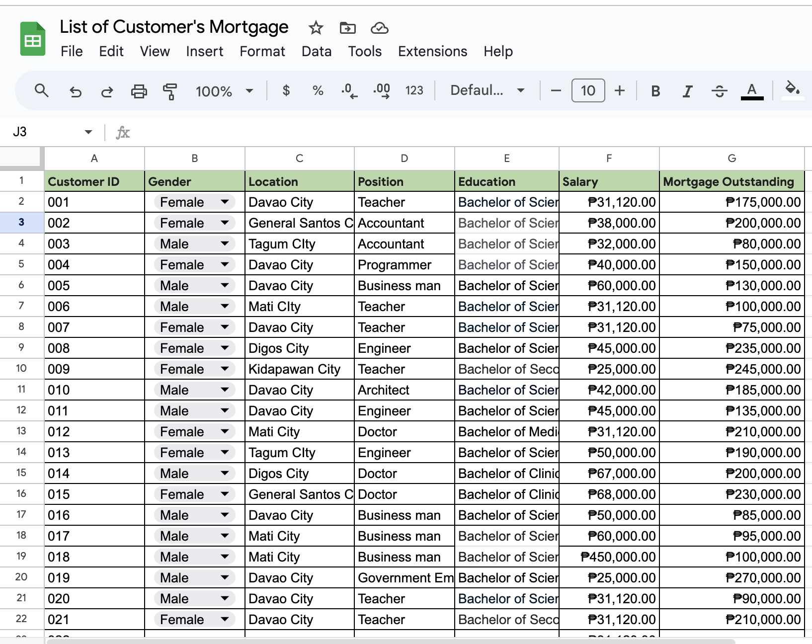The width and height of the screenshot is (812, 644).
Task: Format selection as currency
Action: pyautogui.click(x=286, y=90)
